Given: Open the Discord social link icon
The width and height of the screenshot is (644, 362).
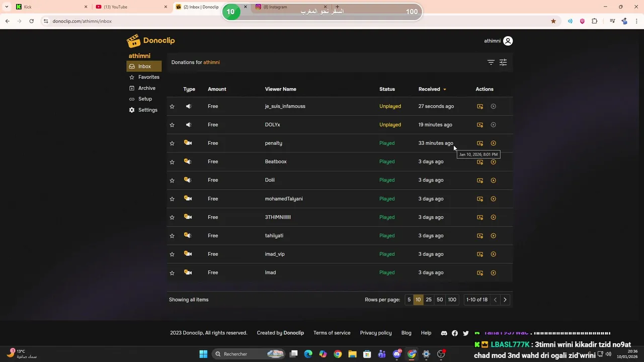Looking at the screenshot, I should [444, 333].
